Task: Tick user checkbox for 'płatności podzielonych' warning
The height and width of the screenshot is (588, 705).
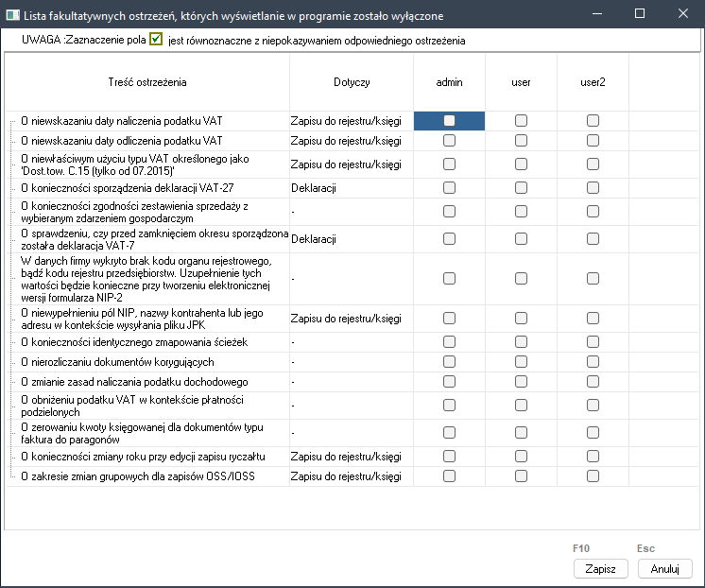Action: coord(521,406)
